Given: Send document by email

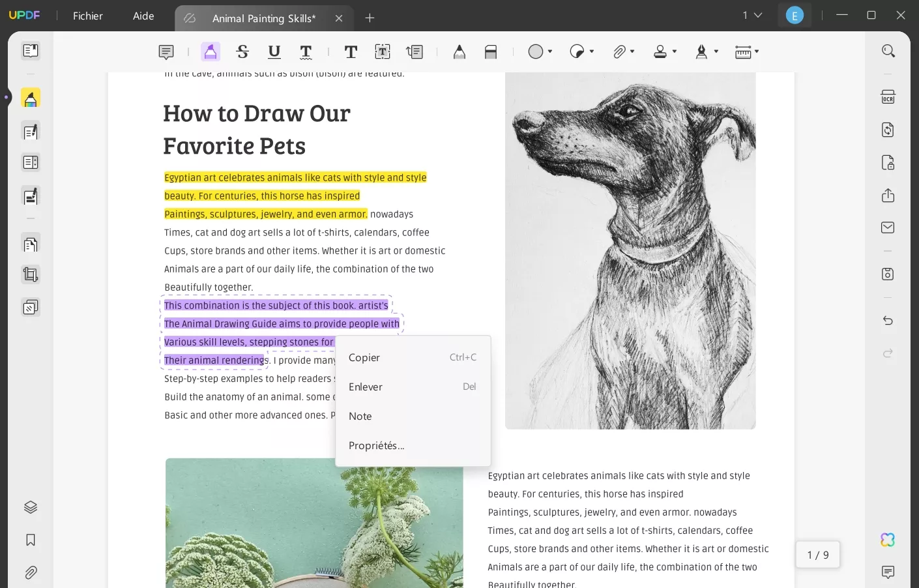Looking at the screenshot, I should coord(888,228).
